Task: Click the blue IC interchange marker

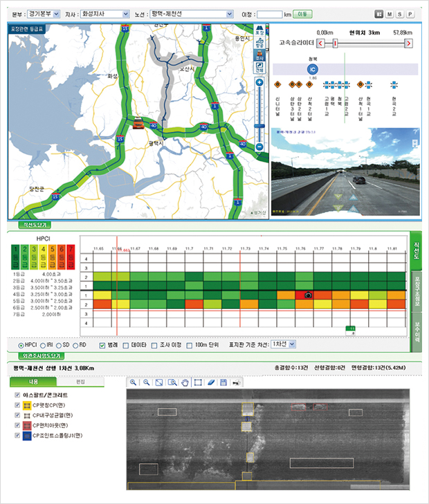Action: [313, 69]
